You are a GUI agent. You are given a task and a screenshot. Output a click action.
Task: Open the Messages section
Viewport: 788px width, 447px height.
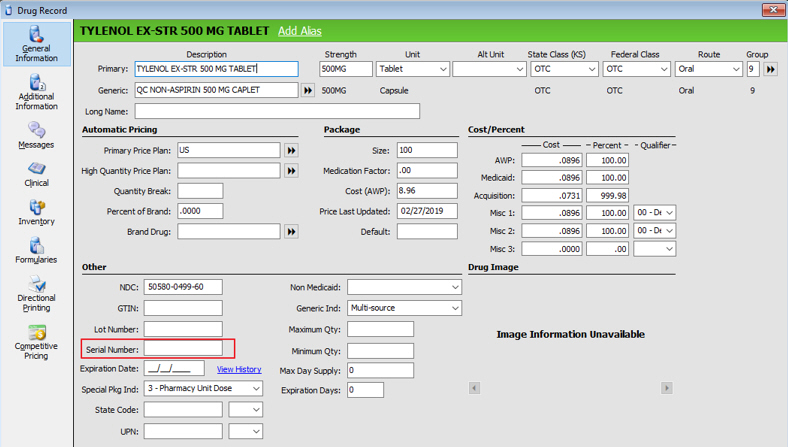[36, 135]
